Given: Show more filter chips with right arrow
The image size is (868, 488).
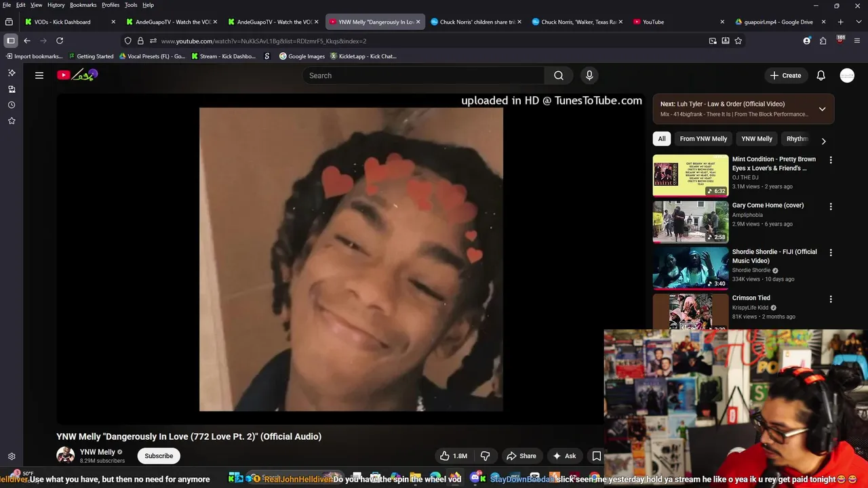Looking at the screenshot, I should click(x=823, y=141).
